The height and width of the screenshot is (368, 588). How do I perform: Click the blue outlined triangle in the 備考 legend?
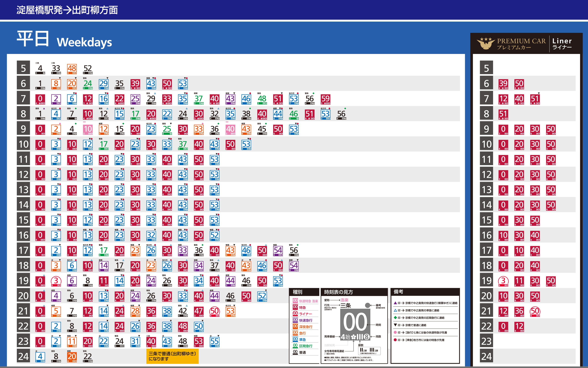point(395,310)
